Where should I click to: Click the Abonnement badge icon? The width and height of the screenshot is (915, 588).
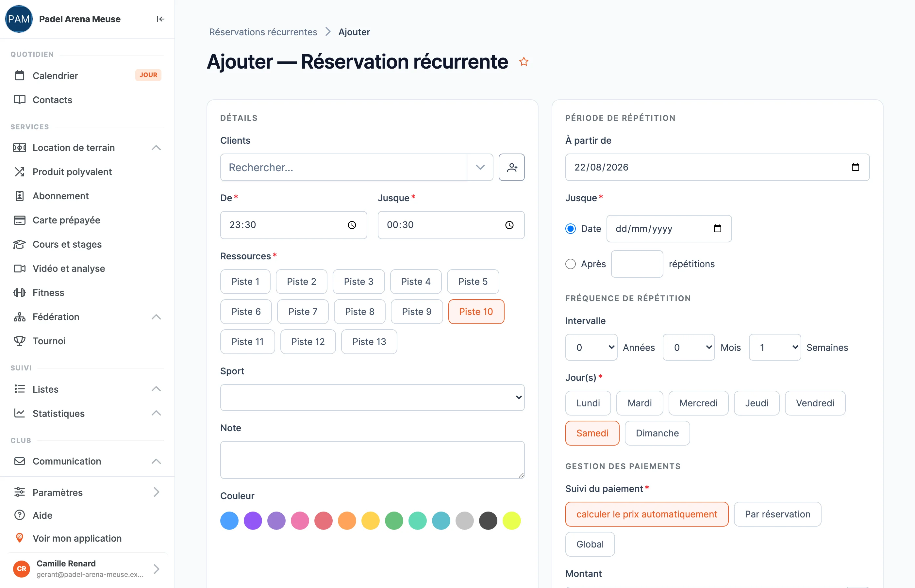click(x=20, y=196)
